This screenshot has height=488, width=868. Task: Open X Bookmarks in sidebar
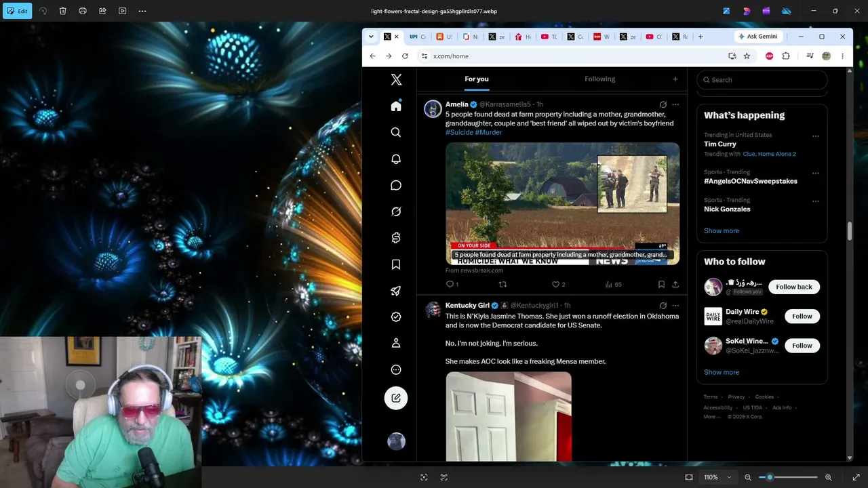tap(396, 265)
